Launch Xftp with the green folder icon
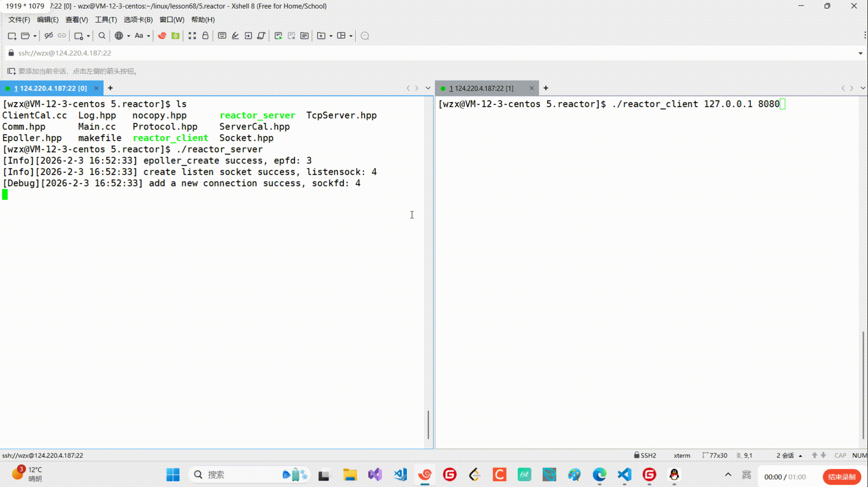868x487 pixels. point(175,36)
